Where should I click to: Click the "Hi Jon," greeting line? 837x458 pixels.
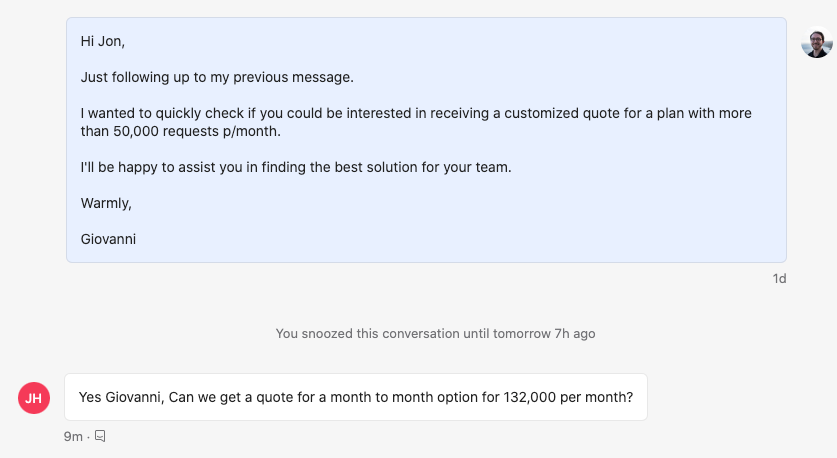(102, 42)
